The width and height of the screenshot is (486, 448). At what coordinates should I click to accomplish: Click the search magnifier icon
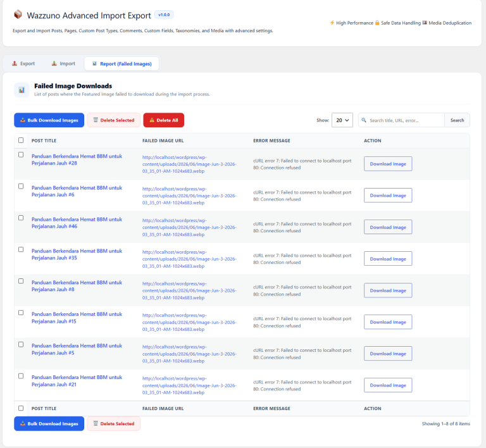pyautogui.click(x=364, y=120)
